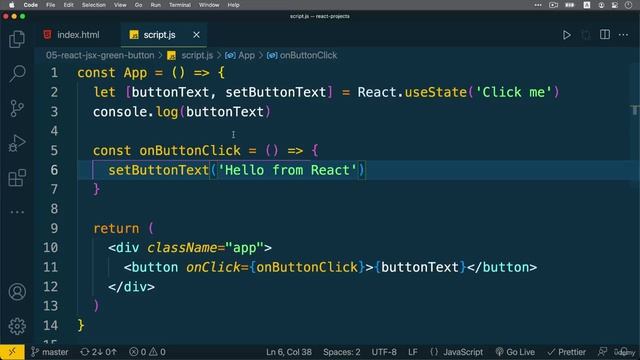Screen dimensions: 640x360
Task: Open the Terminal menu
Action: click(180, 5)
